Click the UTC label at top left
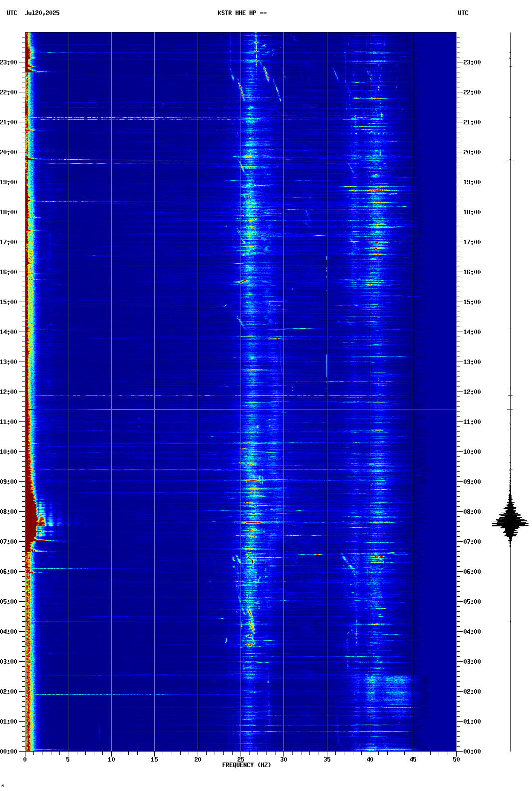The image size is (532, 791). [12, 13]
